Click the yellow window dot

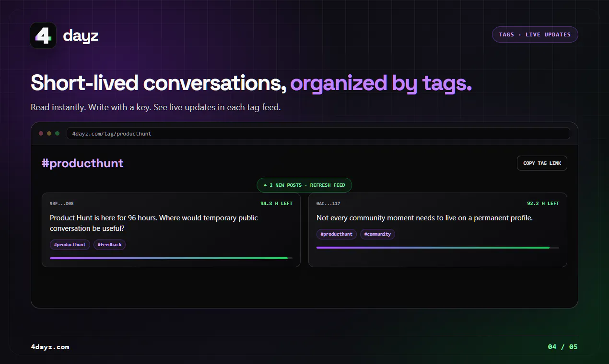(x=49, y=134)
